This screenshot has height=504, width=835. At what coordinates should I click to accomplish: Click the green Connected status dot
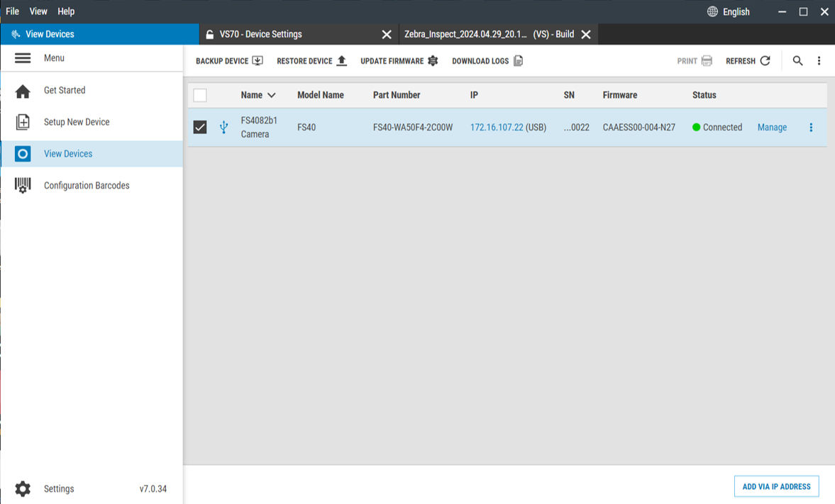tap(696, 127)
